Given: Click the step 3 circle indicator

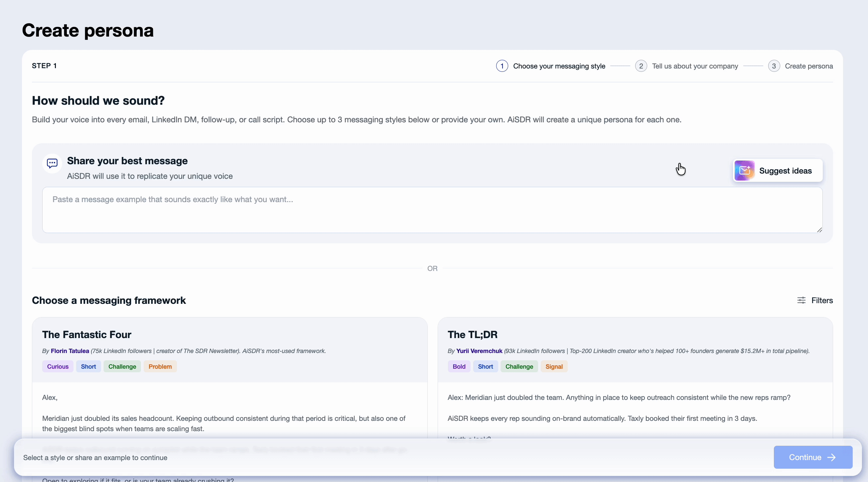Looking at the screenshot, I should click(x=774, y=66).
